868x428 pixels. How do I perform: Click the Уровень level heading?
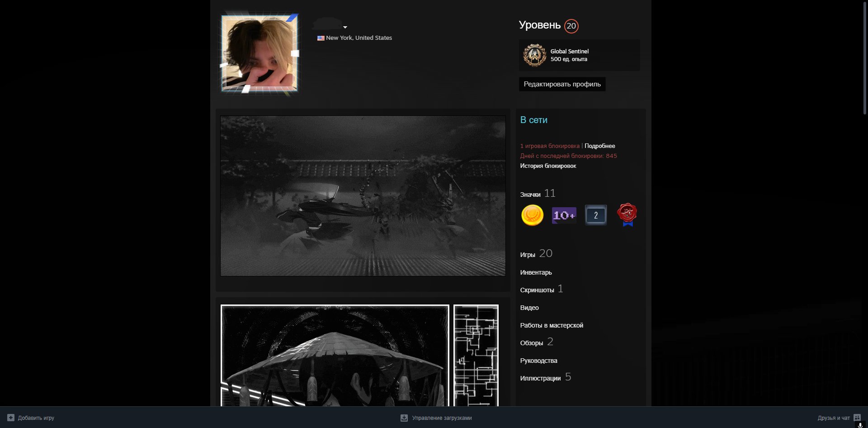tap(539, 25)
